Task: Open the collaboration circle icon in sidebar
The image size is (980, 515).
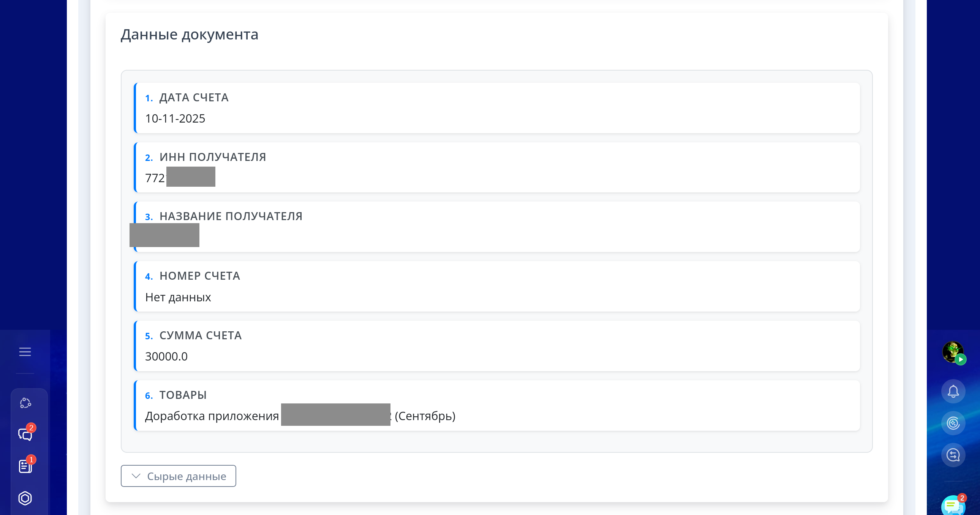Action: [25, 403]
